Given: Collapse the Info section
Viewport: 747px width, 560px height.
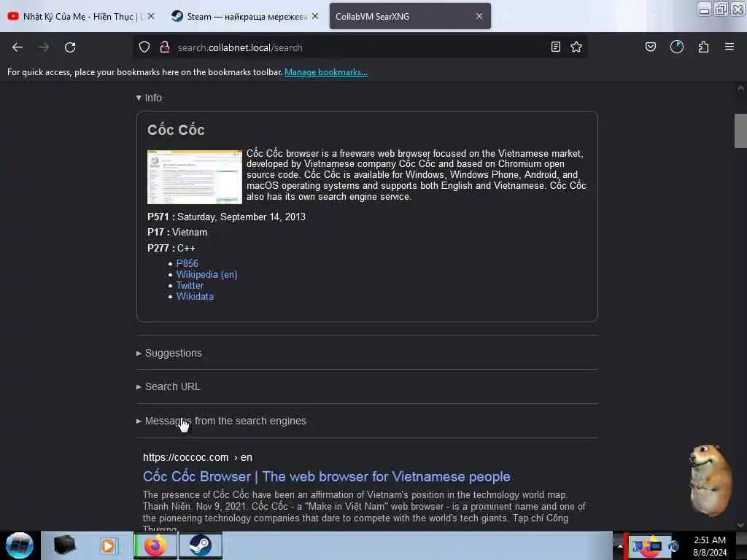Looking at the screenshot, I should [149, 98].
